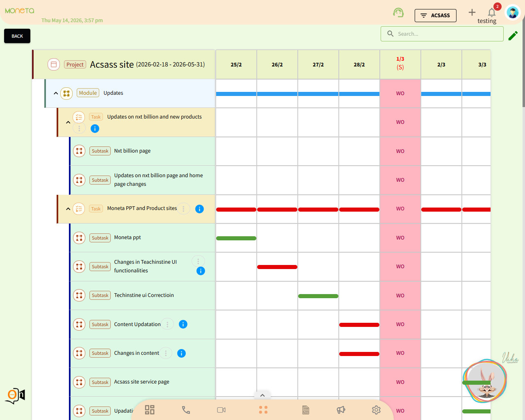Click the Moneta logo
525x420 pixels.
pyautogui.click(x=20, y=11)
